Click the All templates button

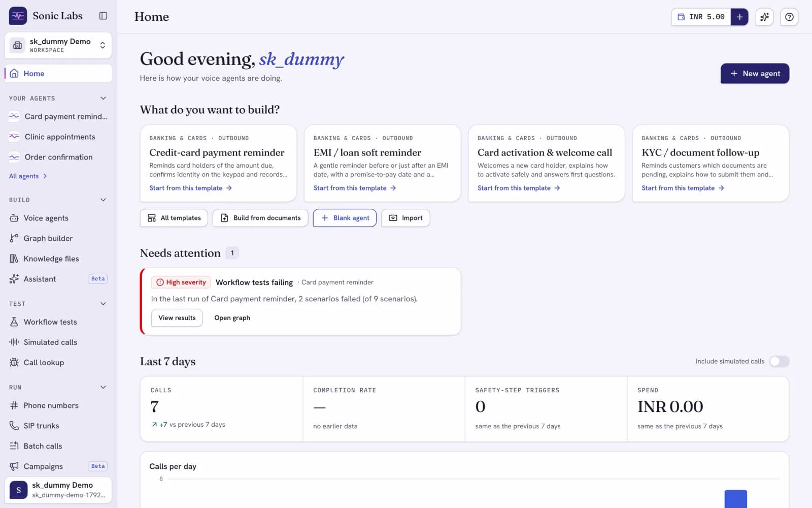pyautogui.click(x=174, y=218)
